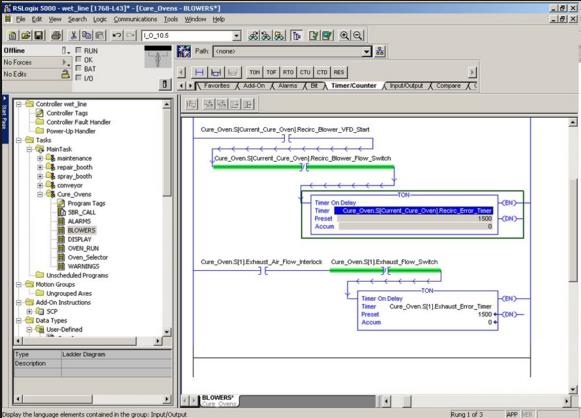Insert a RES reset instruction

pyautogui.click(x=339, y=72)
